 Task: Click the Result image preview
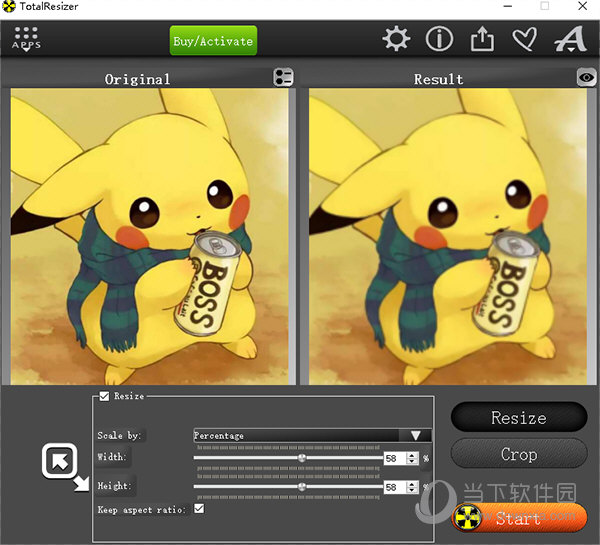[x=448, y=237]
